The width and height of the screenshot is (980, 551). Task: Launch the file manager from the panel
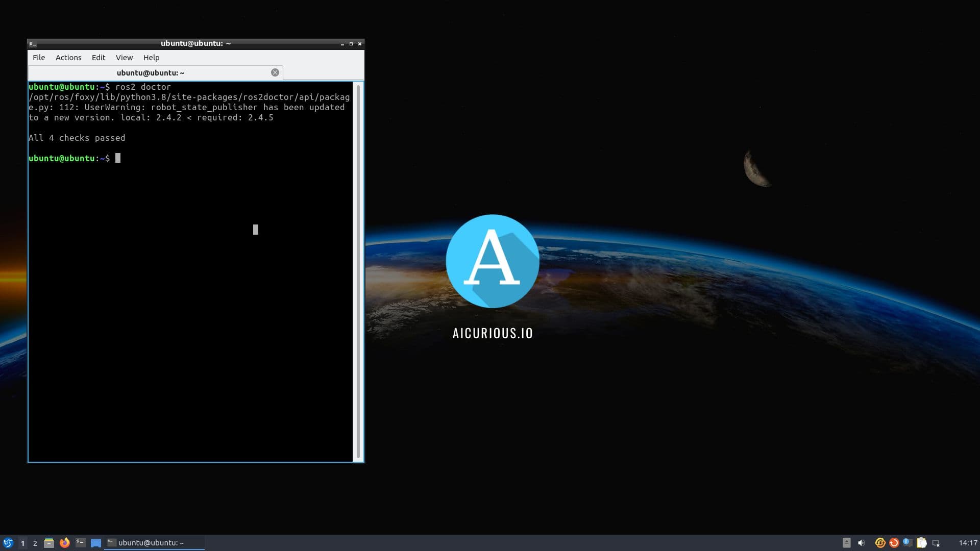(49, 543)
